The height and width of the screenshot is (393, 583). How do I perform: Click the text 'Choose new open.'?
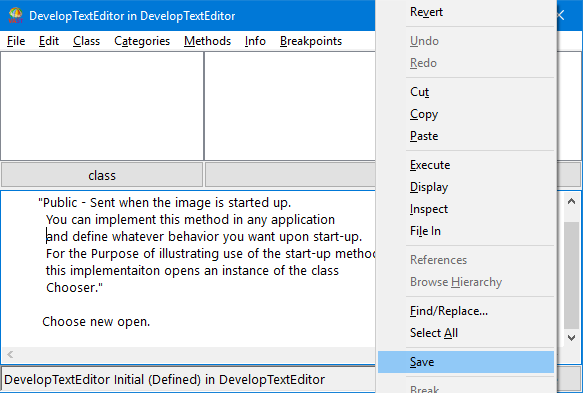(96, 322)
